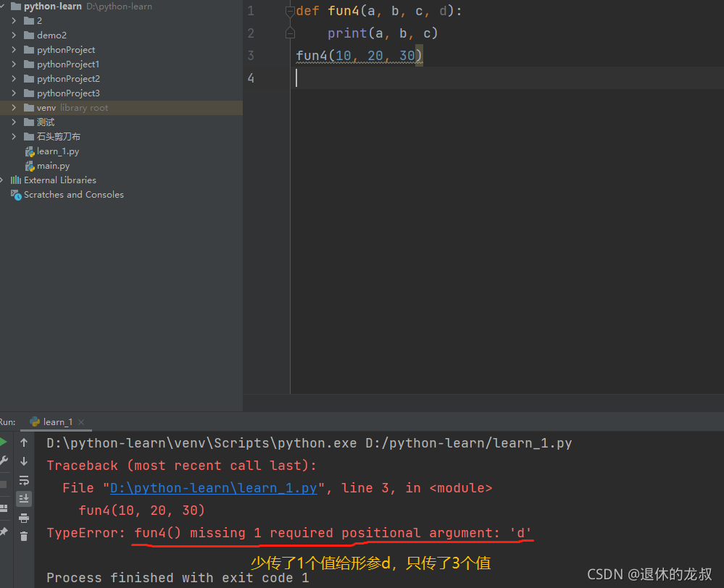The height and width of the screenshot is (588, 724).
Task: Click the python-learn root folder icon
Action: coord(16,7)
